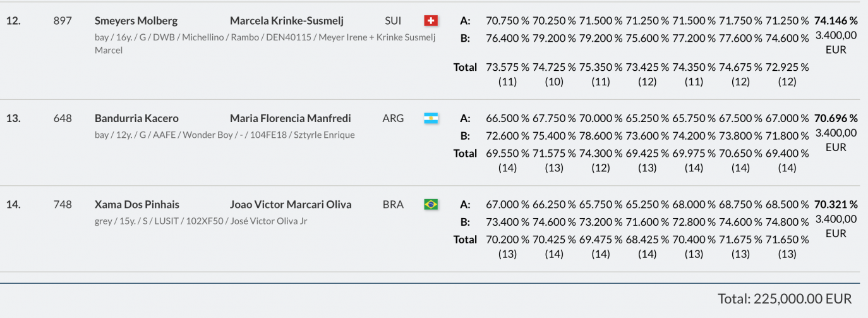Click the Total: 225,000.00 EUR prize text
The image size is (868, 318).
[785, 298]
